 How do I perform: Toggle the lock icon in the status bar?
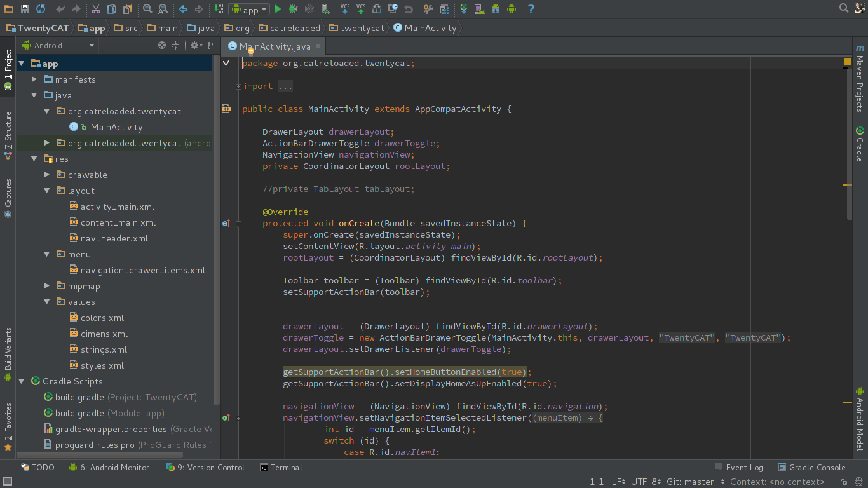point(843,482)
